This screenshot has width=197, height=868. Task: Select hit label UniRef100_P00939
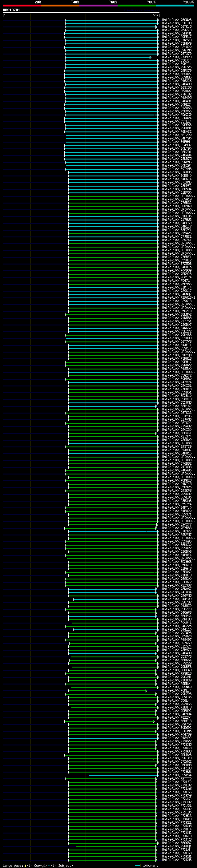[x=177, y=271]
